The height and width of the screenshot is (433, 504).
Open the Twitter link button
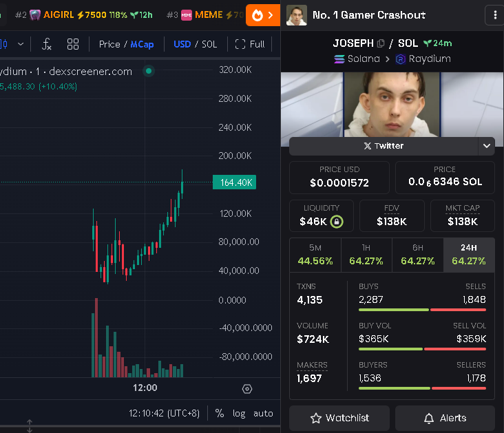[x=384, y=146]
